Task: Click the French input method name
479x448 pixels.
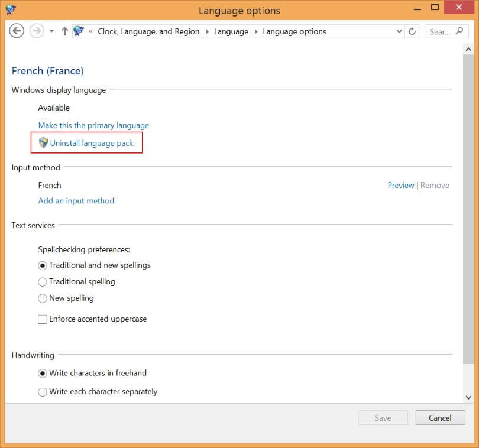Action: (50, 186)
